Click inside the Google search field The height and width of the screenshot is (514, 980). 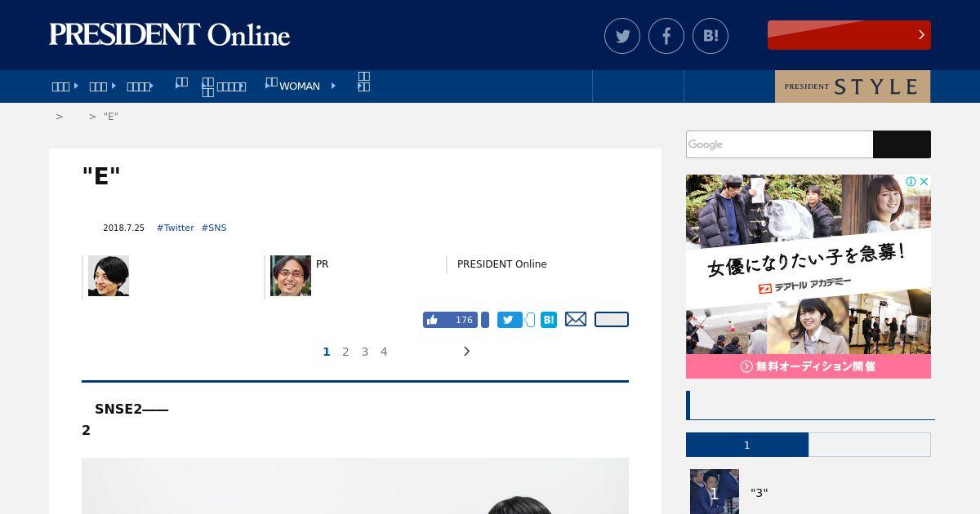point(779,144)
